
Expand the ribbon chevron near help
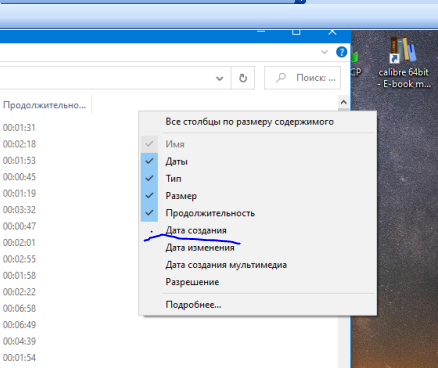[324, 52]
